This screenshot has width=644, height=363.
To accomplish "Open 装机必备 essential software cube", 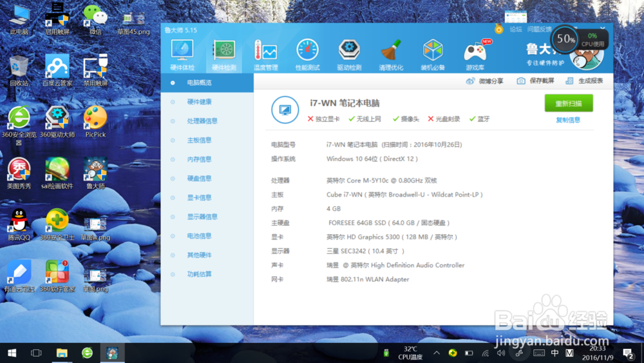I will 433,55.
